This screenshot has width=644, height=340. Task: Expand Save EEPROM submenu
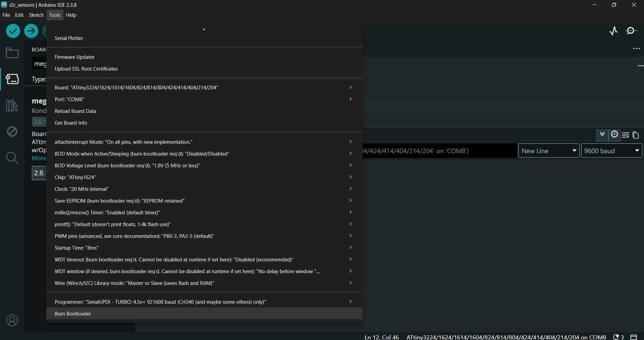[x=204, y=201]
